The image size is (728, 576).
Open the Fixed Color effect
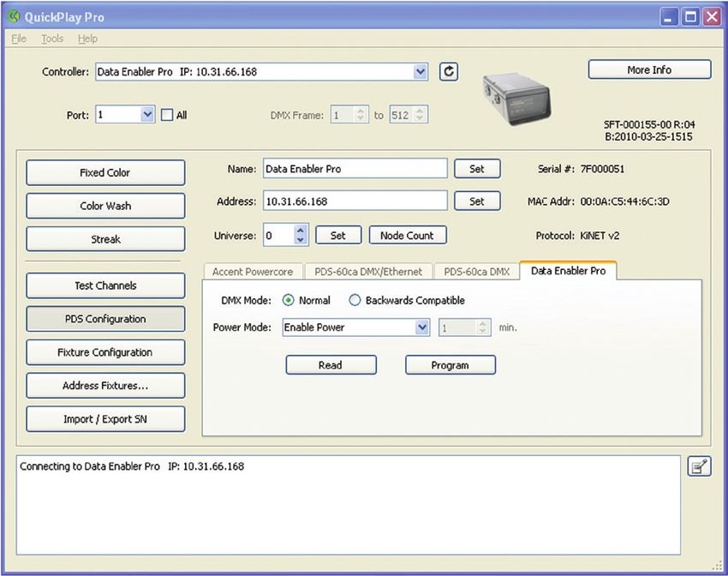(105, 173)
